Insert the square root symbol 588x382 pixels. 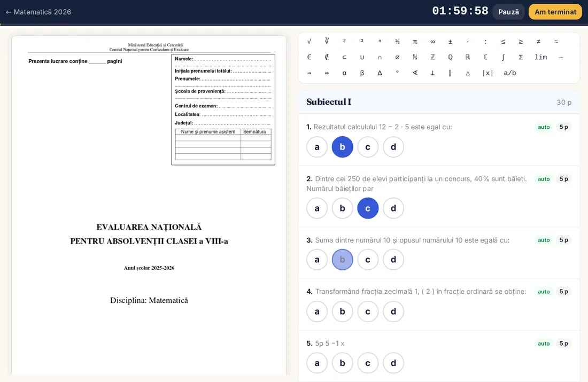[309, 41]
